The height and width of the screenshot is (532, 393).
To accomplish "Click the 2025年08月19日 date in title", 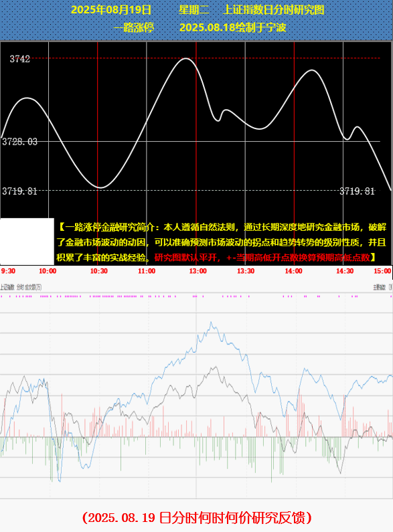I will point(110,9).
